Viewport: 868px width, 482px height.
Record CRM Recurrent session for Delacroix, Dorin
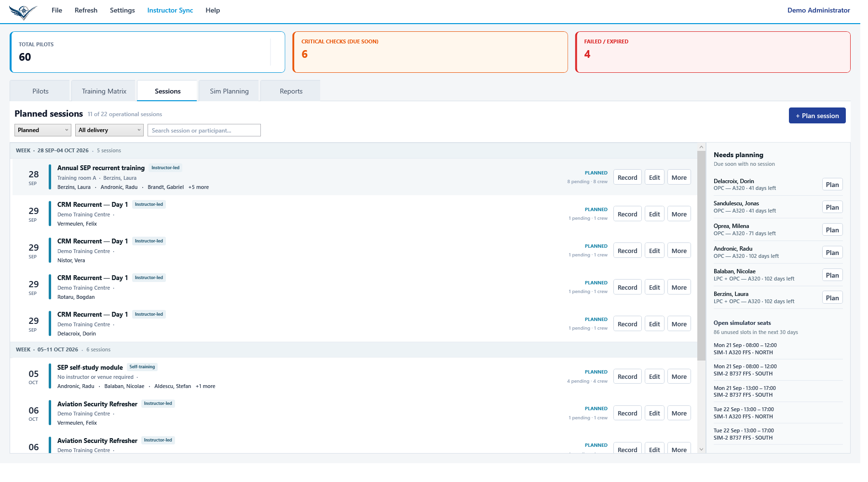tap(627, 324)
